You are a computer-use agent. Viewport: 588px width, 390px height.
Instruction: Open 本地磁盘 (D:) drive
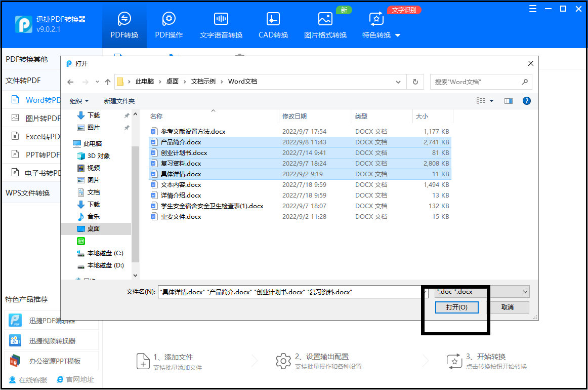(100, 265)
